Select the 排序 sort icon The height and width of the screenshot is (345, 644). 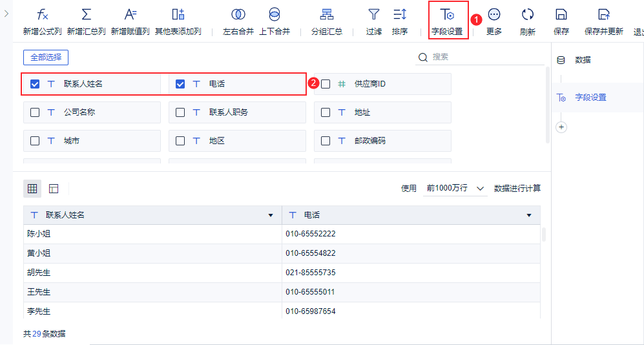400,15
